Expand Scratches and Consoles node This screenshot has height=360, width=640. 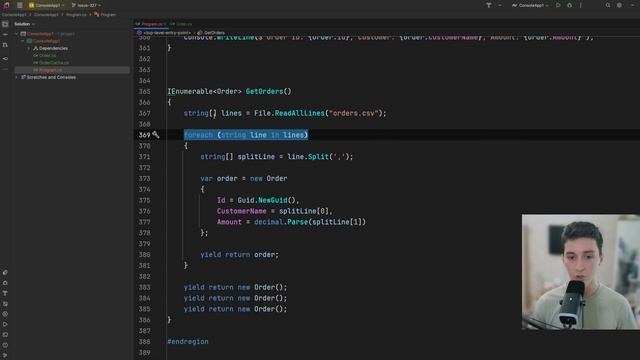[x=17, y=77]
